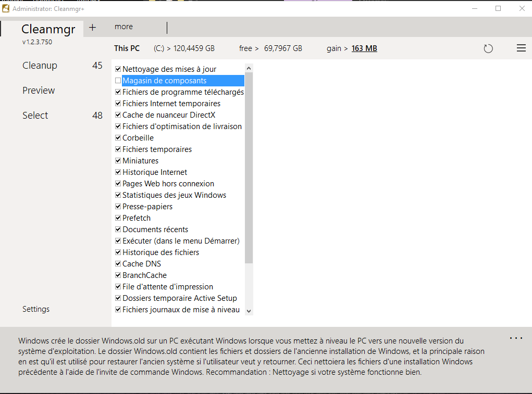532x394 pixels.
Task: Uncheck the Presse-papiers checkbox
Action: 118,206
